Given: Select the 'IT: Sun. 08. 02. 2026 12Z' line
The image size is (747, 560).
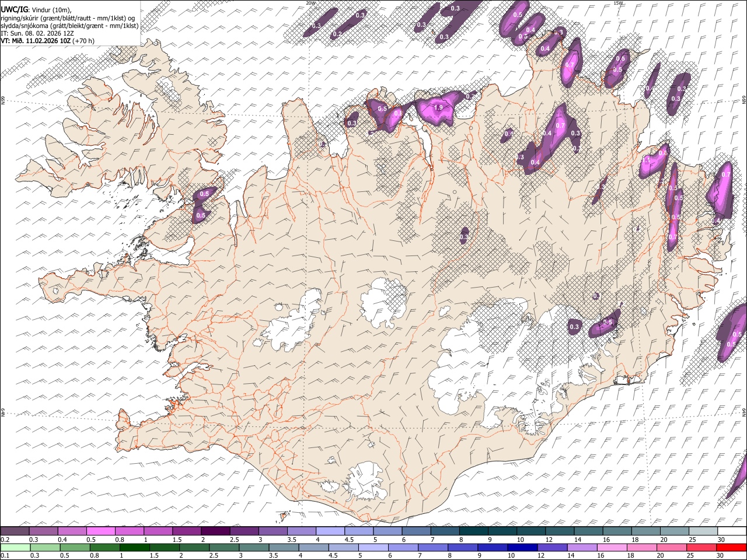Looking at the screenshot, I should click(x=37, y=33).
